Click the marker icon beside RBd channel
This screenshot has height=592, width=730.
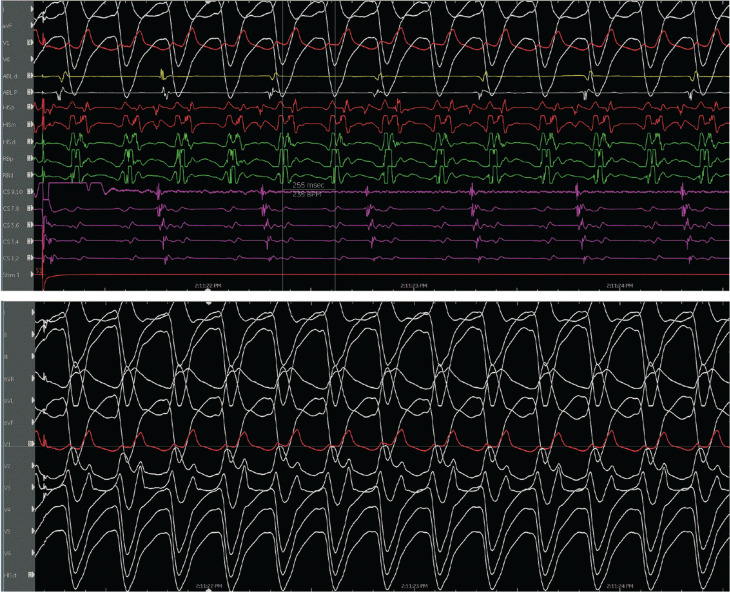tap(31, 175)
